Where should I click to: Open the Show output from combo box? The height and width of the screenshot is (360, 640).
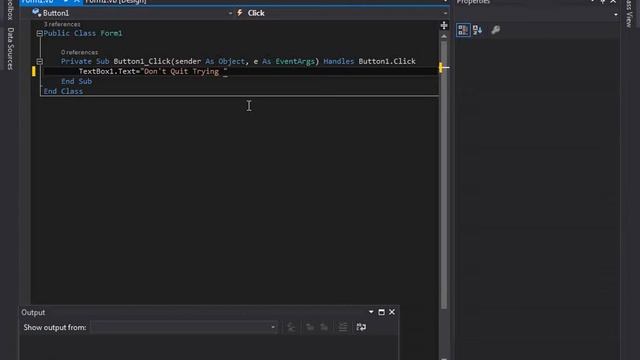click(x=184, y=327)
